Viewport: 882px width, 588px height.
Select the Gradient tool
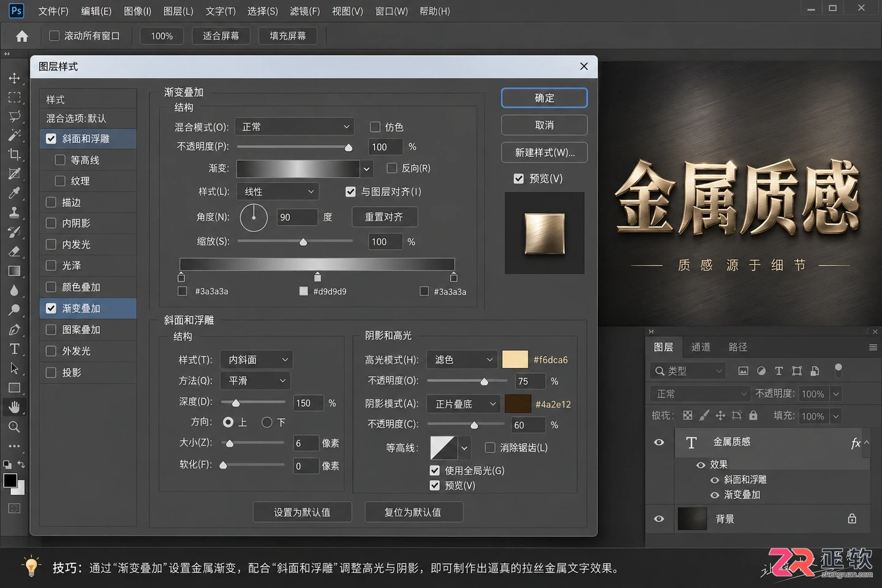click(x=15, y=271)
